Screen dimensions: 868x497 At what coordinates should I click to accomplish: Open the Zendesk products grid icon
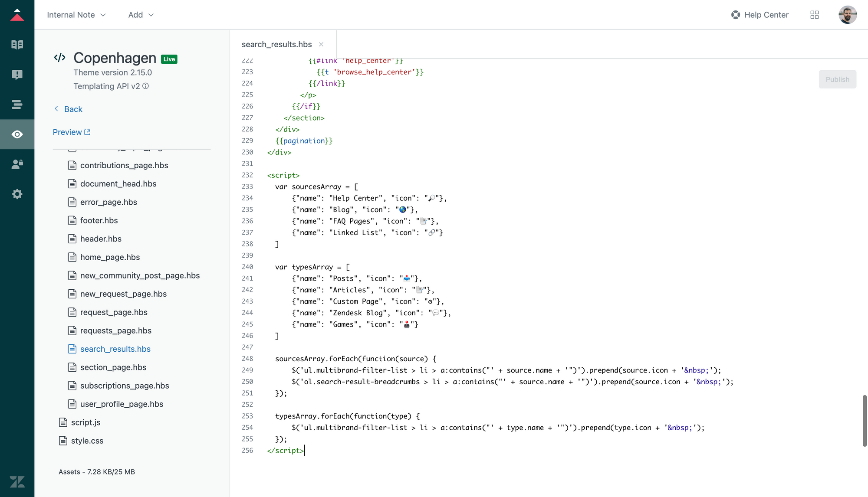click(x=814, y=15)
